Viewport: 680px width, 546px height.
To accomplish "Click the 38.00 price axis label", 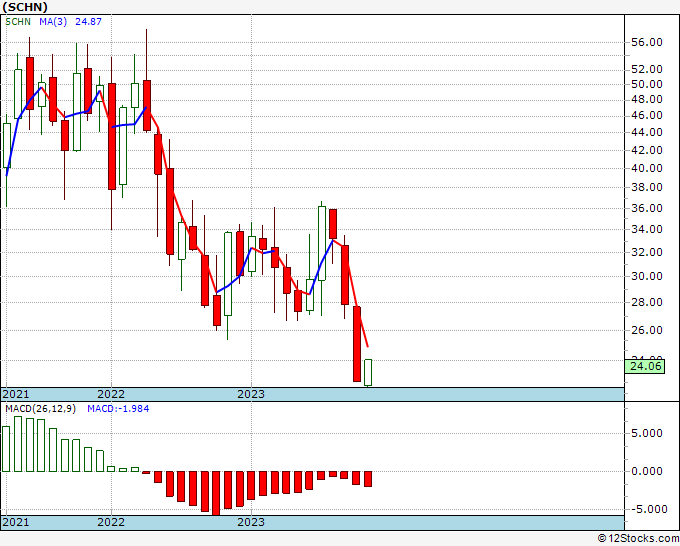I will click(647, 187).
